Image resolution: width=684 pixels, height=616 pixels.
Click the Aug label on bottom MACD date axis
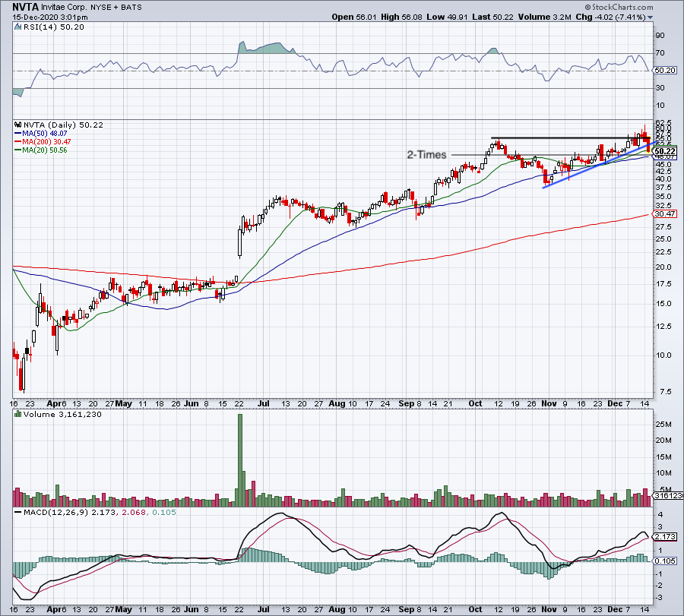(337, 609)
